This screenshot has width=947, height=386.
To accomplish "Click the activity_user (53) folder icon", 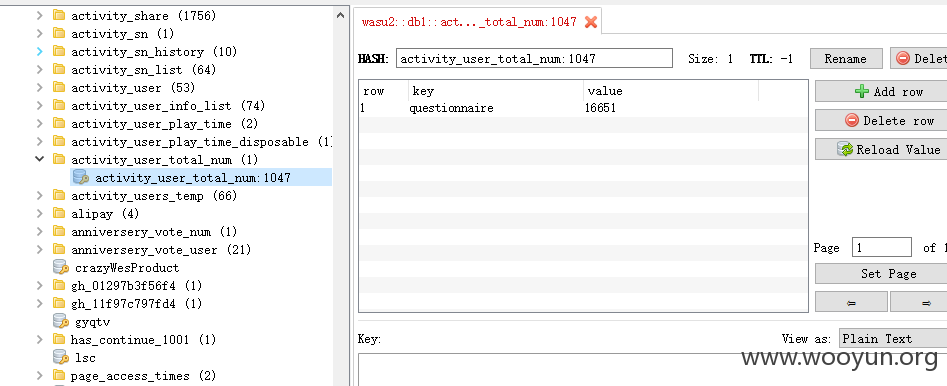I will click(59, 88).
